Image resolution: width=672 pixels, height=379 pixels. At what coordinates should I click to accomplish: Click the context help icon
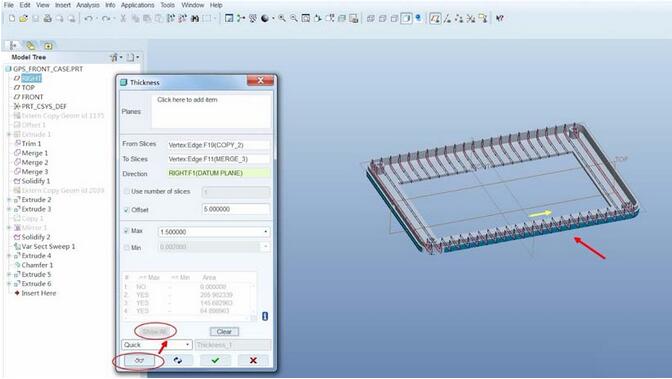(500, 18)
